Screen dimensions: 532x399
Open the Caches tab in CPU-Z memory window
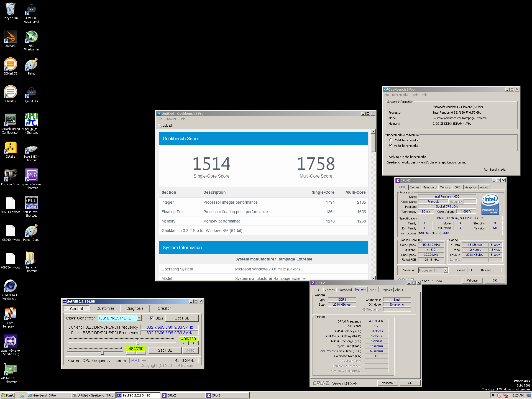point(329,290)
